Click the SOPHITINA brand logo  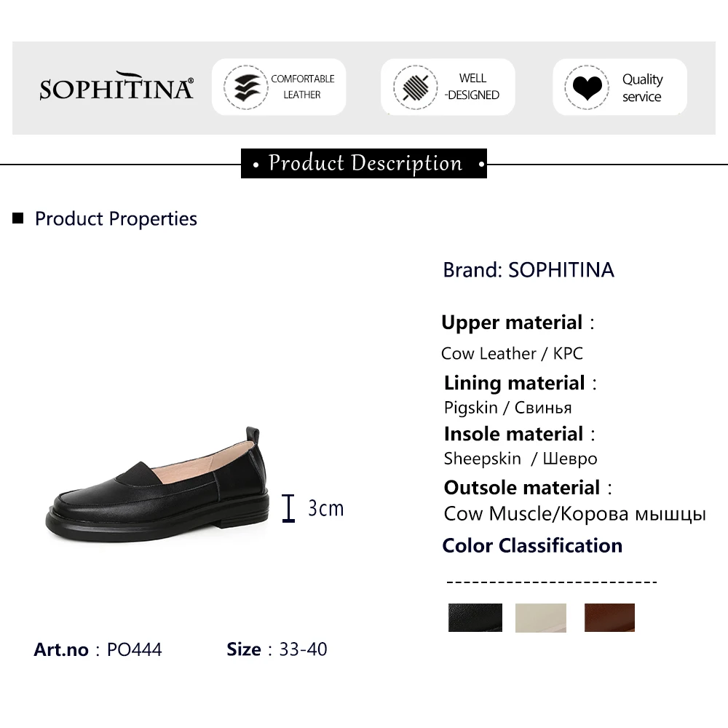click(116, 87)
